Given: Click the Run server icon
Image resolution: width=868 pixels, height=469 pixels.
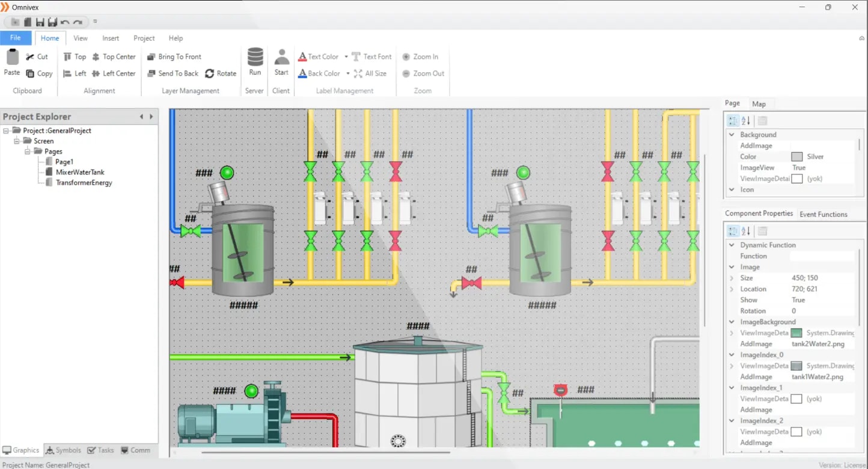Looking at the screenshot, I should pos(255,58).
